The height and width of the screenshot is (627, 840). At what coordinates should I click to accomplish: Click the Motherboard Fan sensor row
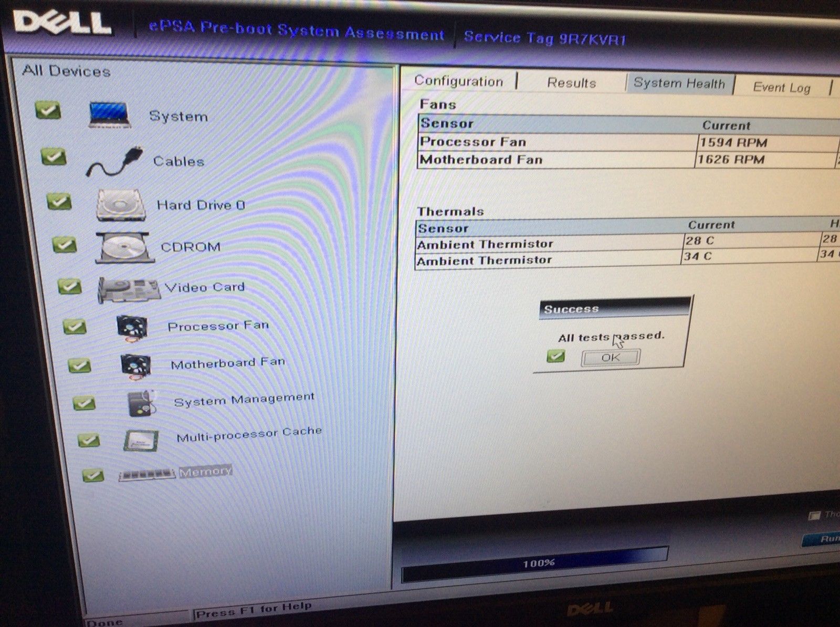[x=628, y=160]
